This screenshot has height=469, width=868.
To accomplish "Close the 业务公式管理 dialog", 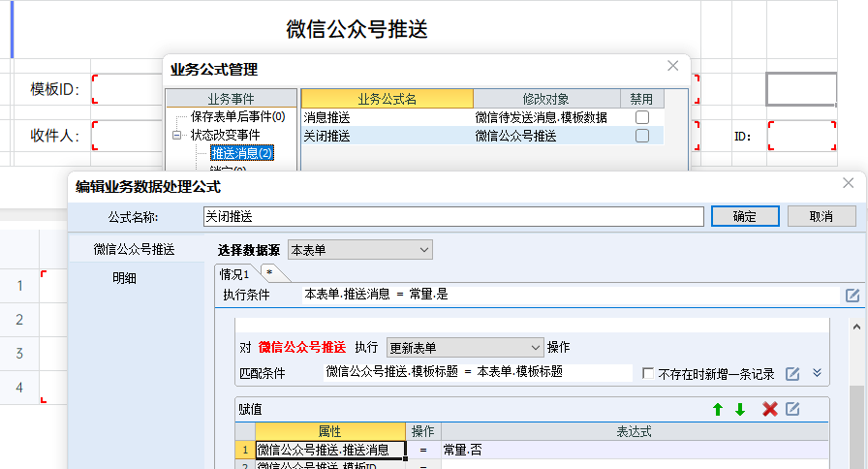I will pos(673,66).
